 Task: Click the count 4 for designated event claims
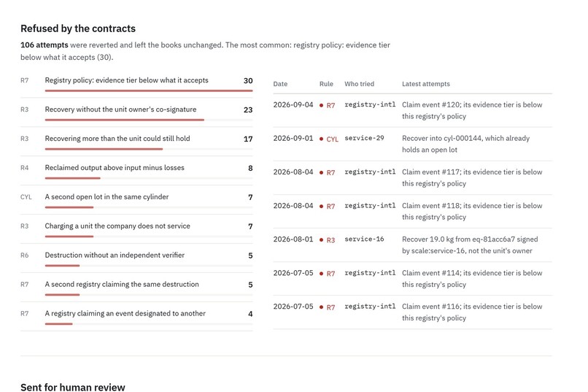tap(250, 314)
